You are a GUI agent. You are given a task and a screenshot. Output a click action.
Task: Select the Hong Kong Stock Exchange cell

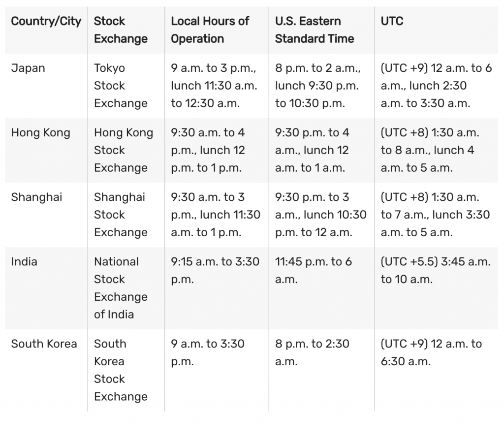124,150
